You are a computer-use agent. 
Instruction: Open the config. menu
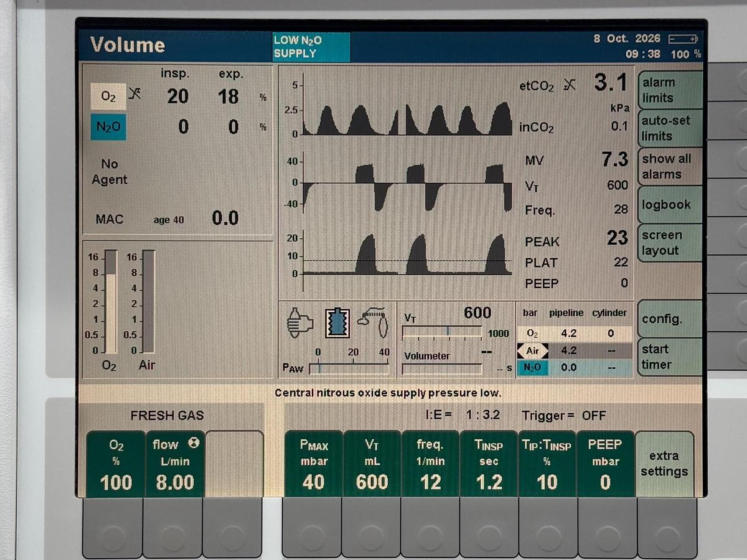click(669, 319)
